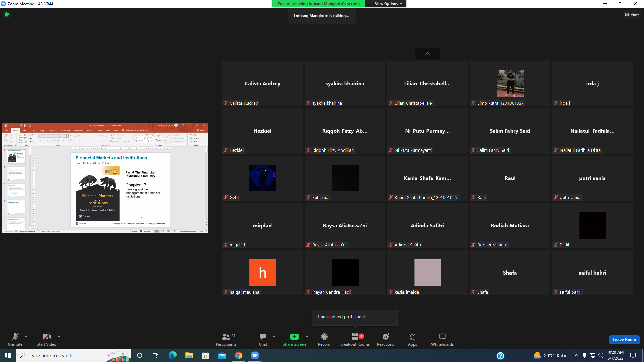Image resolution: width=644 pixels, height=362 pixels.
Task: Open chat options caret beside Chat
Action: click(274, 337)
